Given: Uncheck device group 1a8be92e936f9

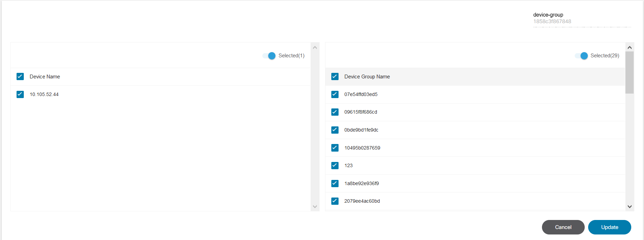Looking at the screenshot, I should point(335,183).
